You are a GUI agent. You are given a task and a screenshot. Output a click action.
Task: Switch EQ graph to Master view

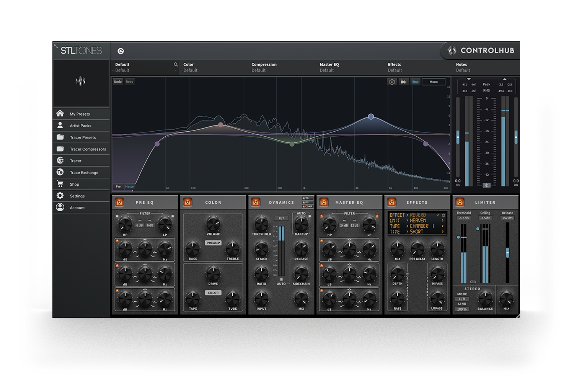click(x=130, y=187)
